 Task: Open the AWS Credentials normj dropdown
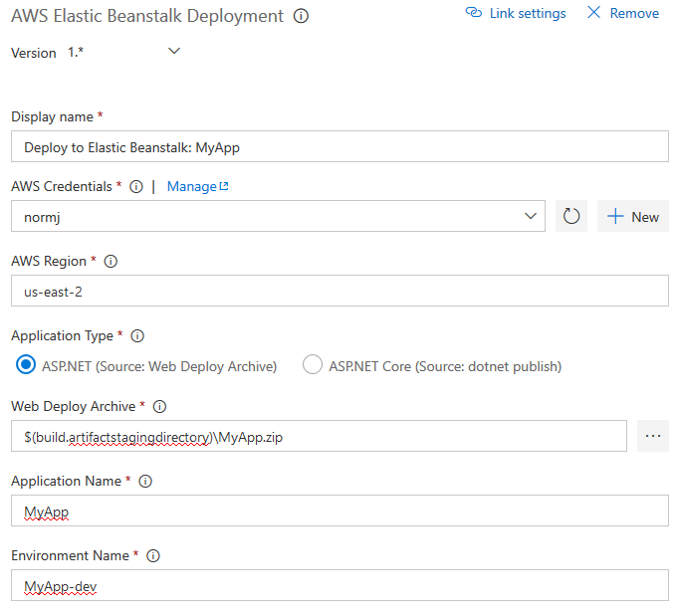click(x=278, y=216)
